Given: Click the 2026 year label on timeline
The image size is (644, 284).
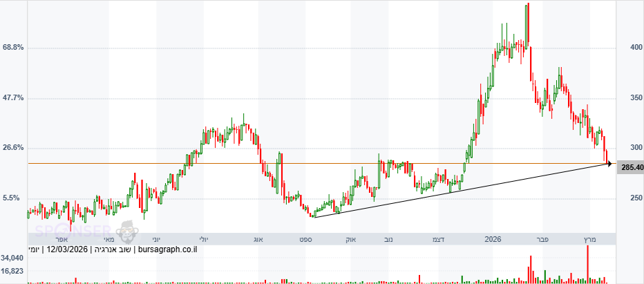Looking at the screenshot, I should point(493,239).
